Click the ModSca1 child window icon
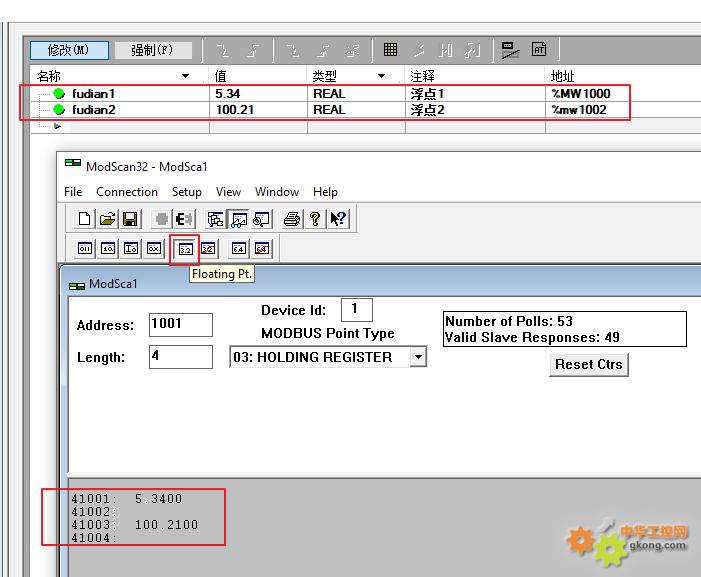The height and width of the screenshot is (577, 701). (77, 286)
